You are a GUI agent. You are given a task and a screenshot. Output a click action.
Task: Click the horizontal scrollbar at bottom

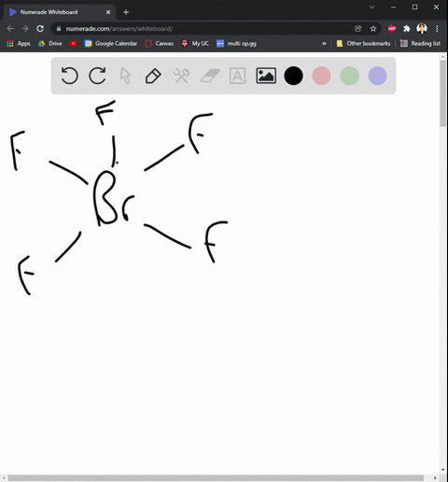[216, 478]
